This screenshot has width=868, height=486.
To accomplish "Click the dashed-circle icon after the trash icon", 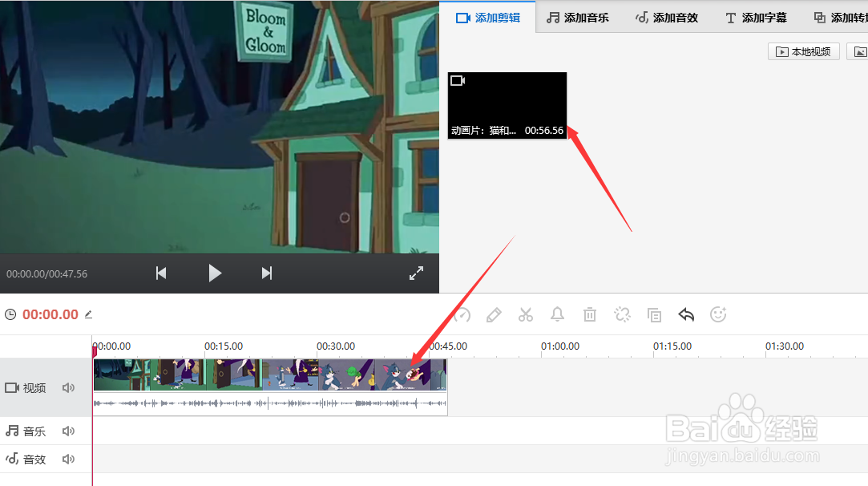I will click(622, 314).
